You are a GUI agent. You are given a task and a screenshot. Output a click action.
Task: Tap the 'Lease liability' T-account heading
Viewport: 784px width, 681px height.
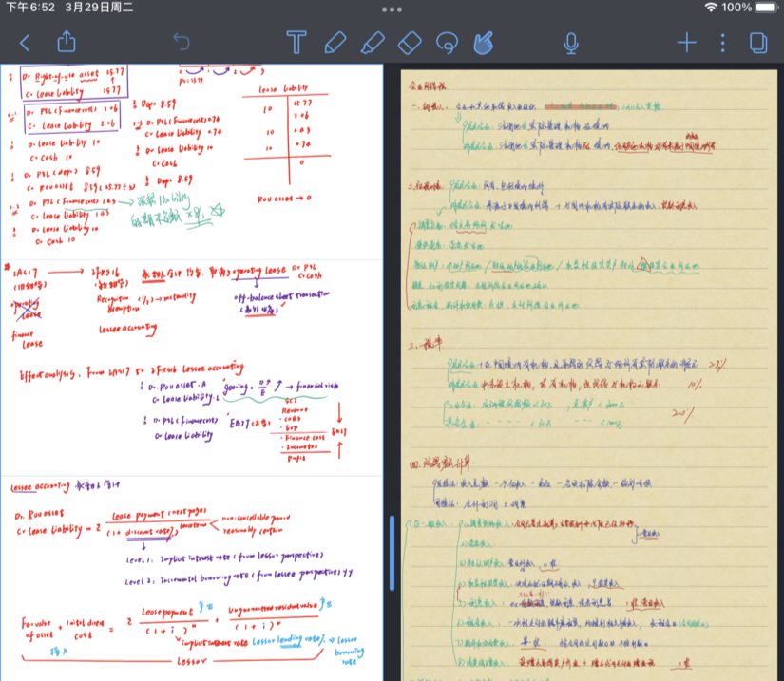[x=283, y=88]
